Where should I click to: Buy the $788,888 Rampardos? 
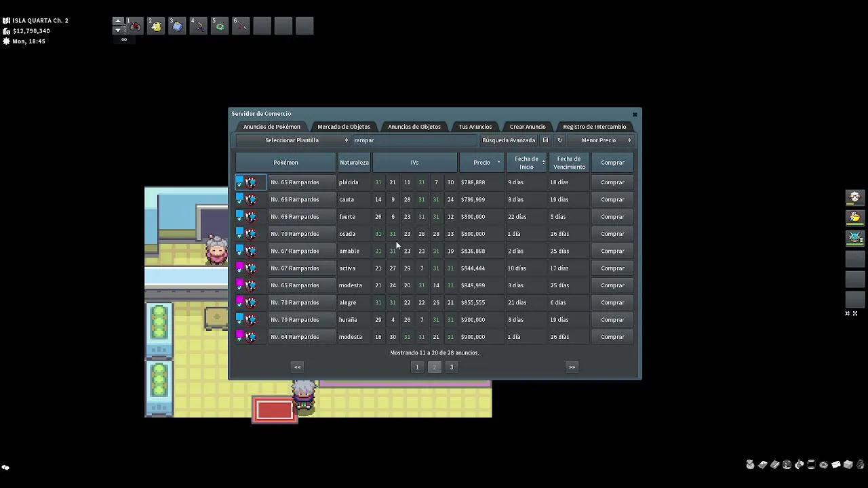tap(612, 182)
